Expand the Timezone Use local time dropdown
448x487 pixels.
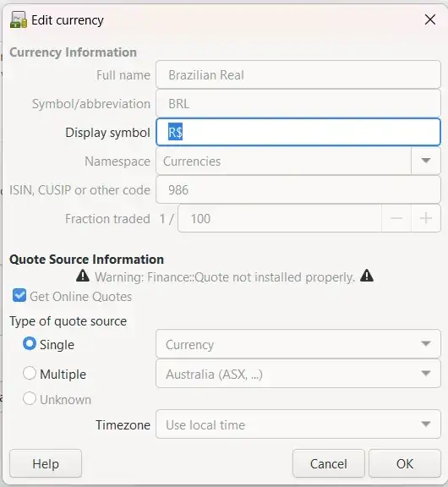(298, 424)
